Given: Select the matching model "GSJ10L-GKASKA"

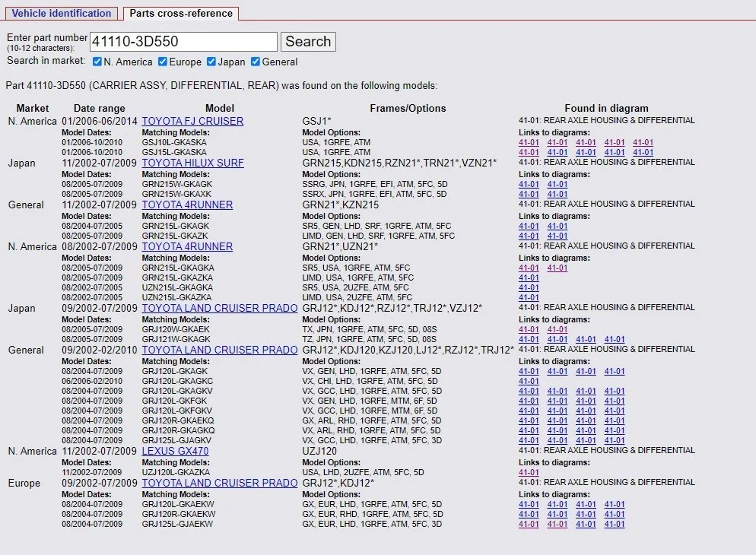Looking at the screenshot, I should click(x=174, y=143).
